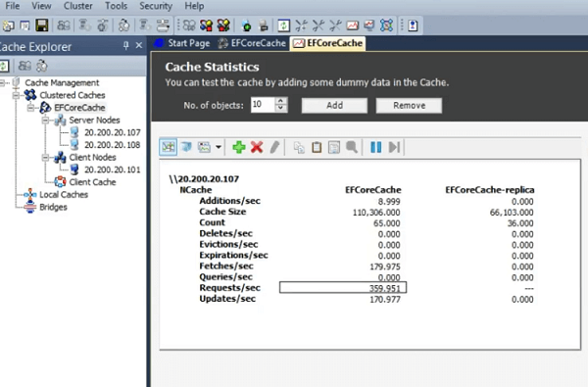588x387 pixels.
Task: Open the red line-chart statistics icon in main toolbar
Action: (352, 25)
